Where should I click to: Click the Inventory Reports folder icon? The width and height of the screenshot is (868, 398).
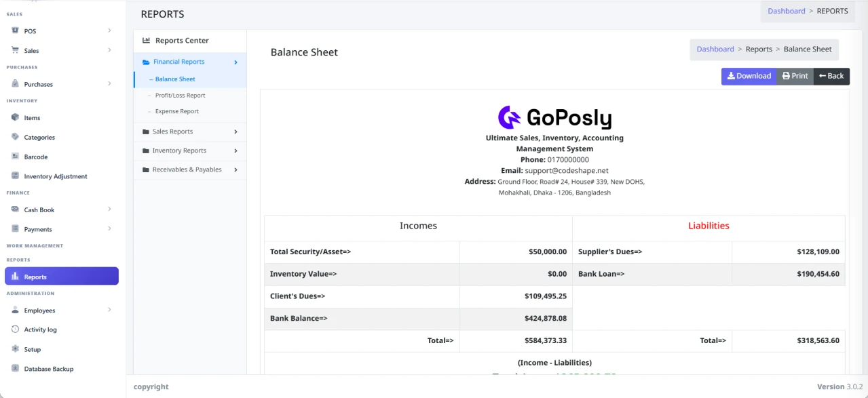click(x=146, y=151)
